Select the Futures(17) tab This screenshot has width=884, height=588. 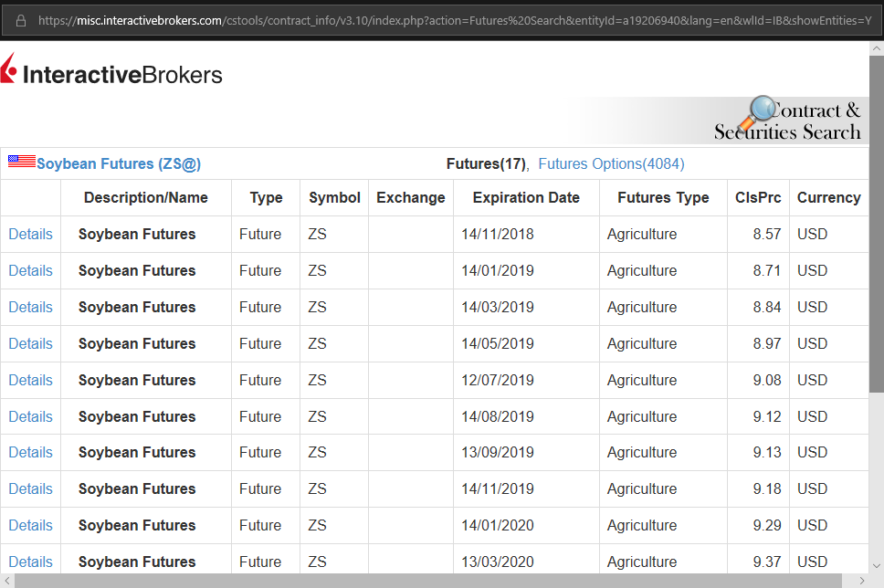click(x=486, y=164)
